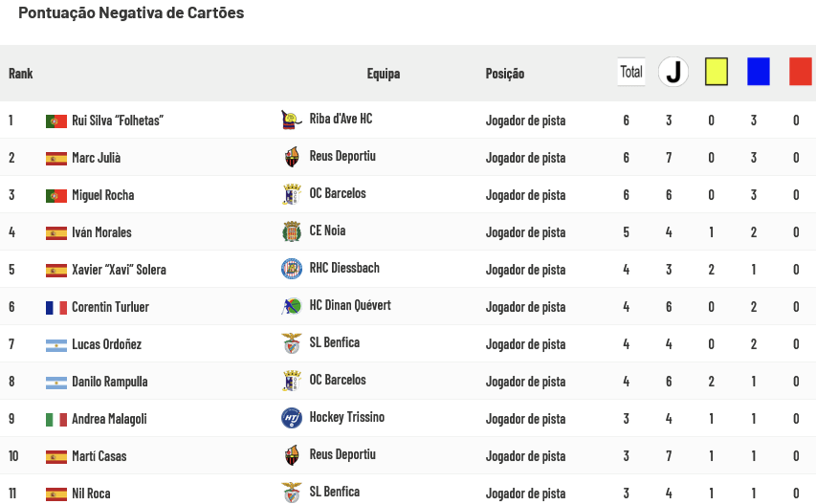This screenshot has width=816, height=504.
Task: Select Danilo Rampulla player name
Action: coord(110,382)
